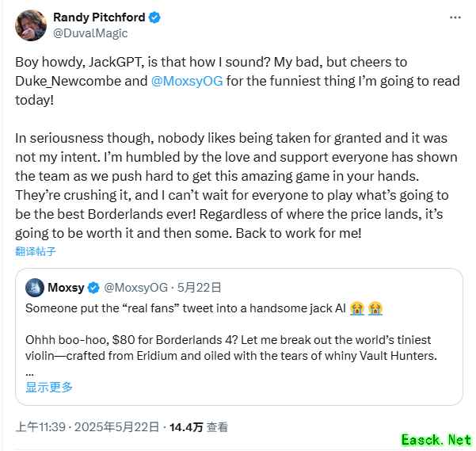Click the Easck.Net watermark
This screenshot has height=451, width=476.
pos(436,438)
